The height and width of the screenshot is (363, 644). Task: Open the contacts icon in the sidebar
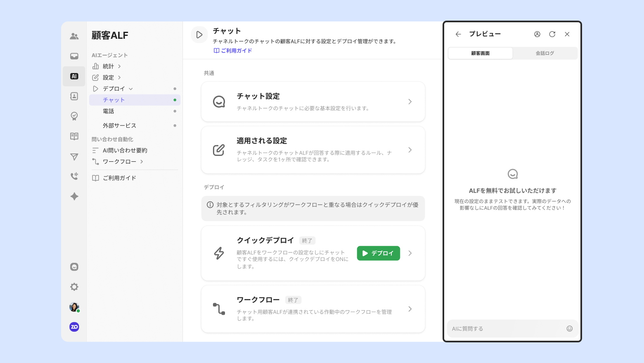74,96
